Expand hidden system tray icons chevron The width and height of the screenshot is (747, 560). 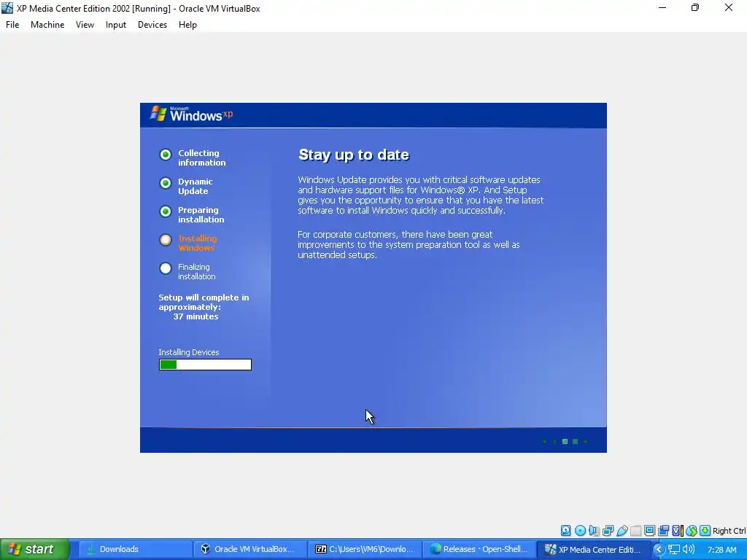pos(659,550)
